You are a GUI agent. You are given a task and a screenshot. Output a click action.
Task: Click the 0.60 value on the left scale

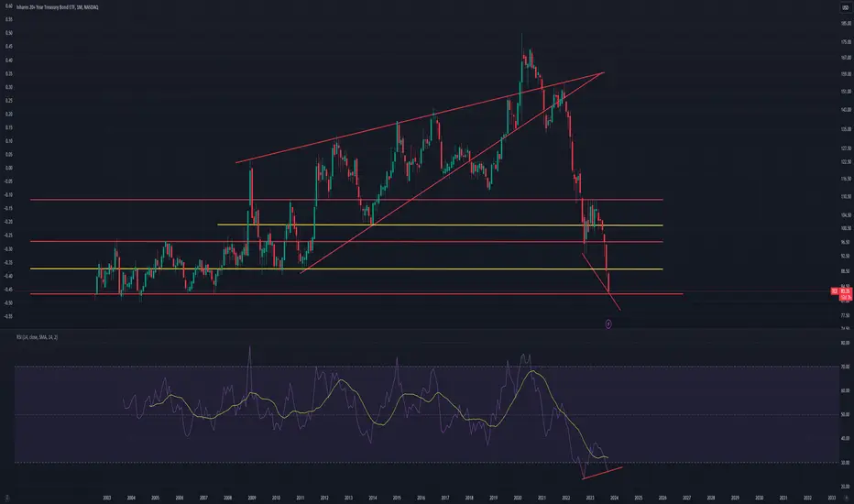[9, 6]
